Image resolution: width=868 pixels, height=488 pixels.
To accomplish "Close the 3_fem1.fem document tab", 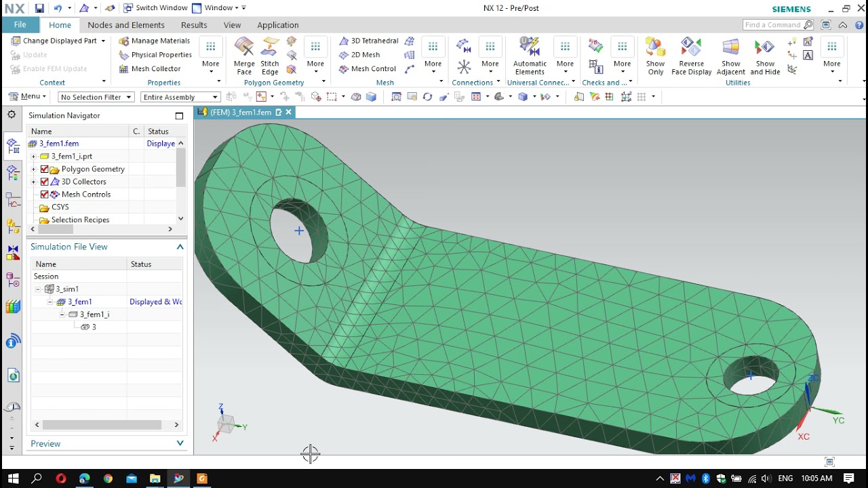I will [288, 113].
